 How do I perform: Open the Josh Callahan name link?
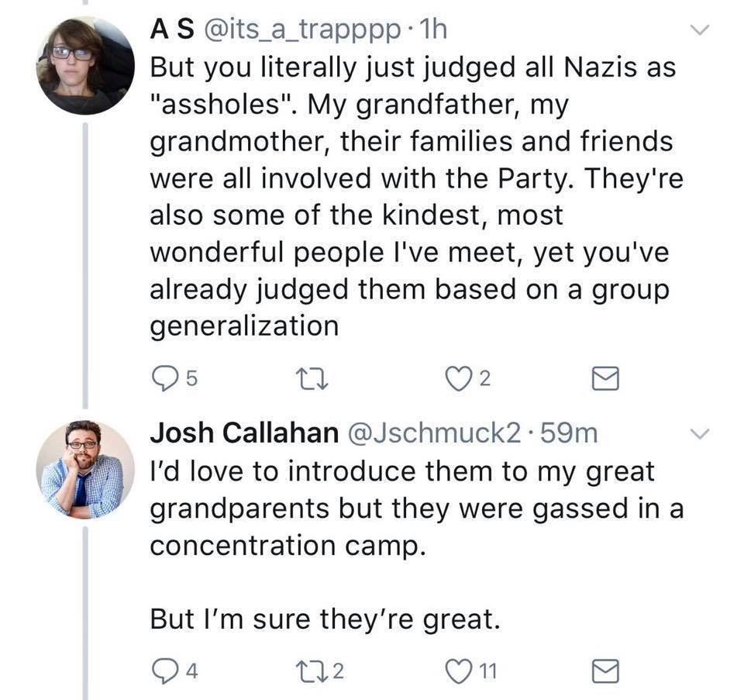tap(243, 434)
